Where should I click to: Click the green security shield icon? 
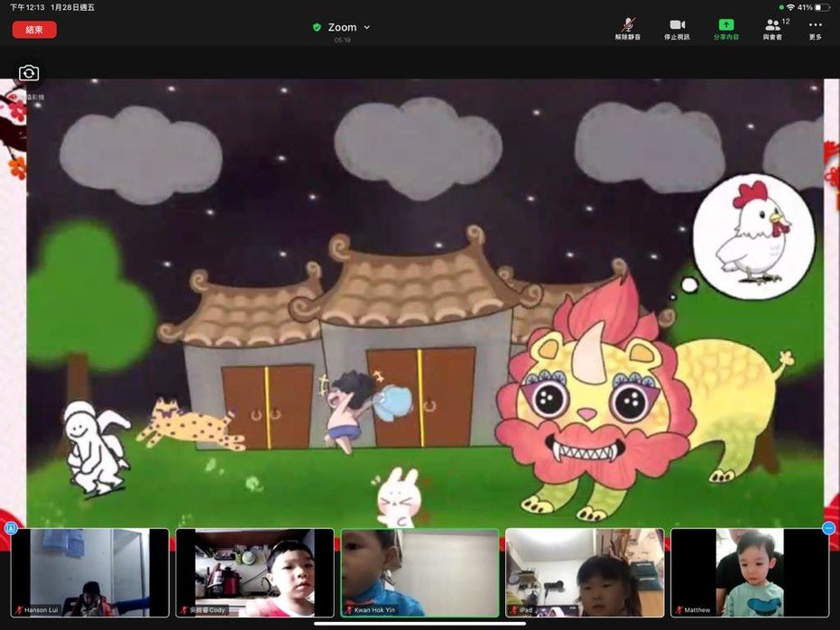(317, 28)
